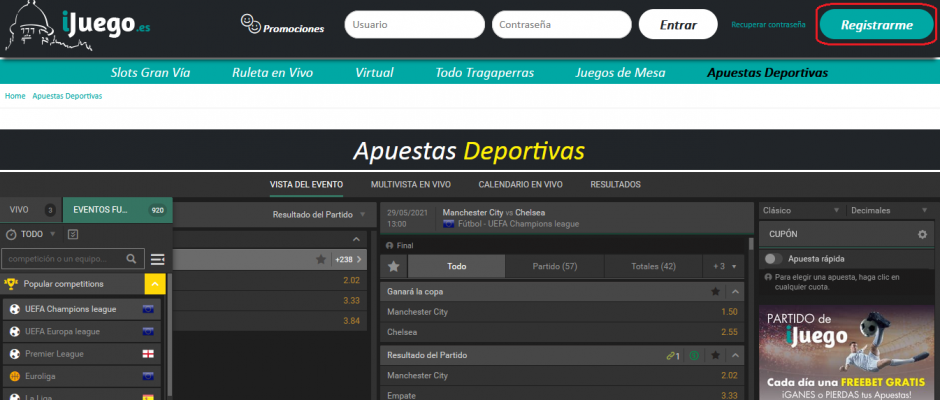This screenshot has height=400, width=940.
Task: Click the EU flag on Euroliga row
Action: click(x=148, y=377)
